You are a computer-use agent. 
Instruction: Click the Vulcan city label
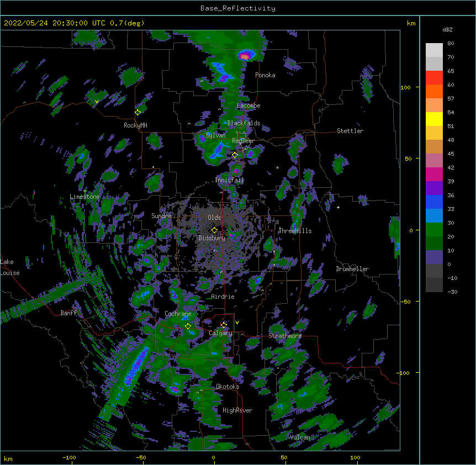[300, 437]
